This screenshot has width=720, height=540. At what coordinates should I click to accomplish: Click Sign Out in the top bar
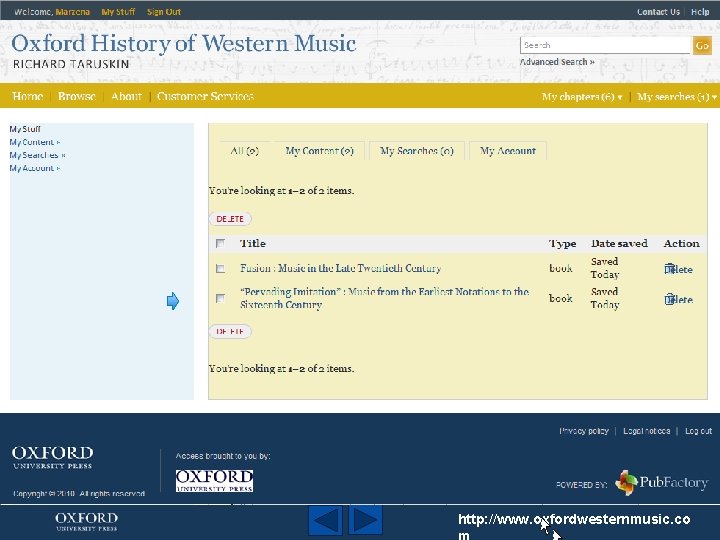click(164, 11)
